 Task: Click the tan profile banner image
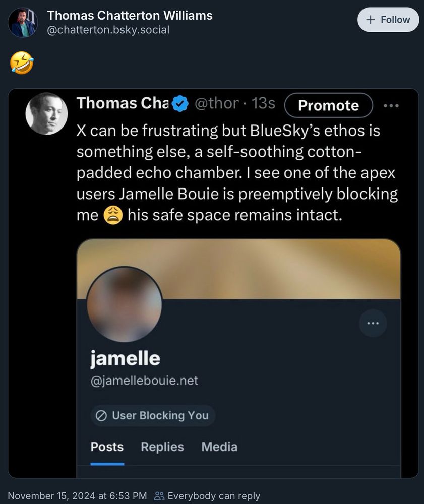pyautogui.click(x=238, y=269)
